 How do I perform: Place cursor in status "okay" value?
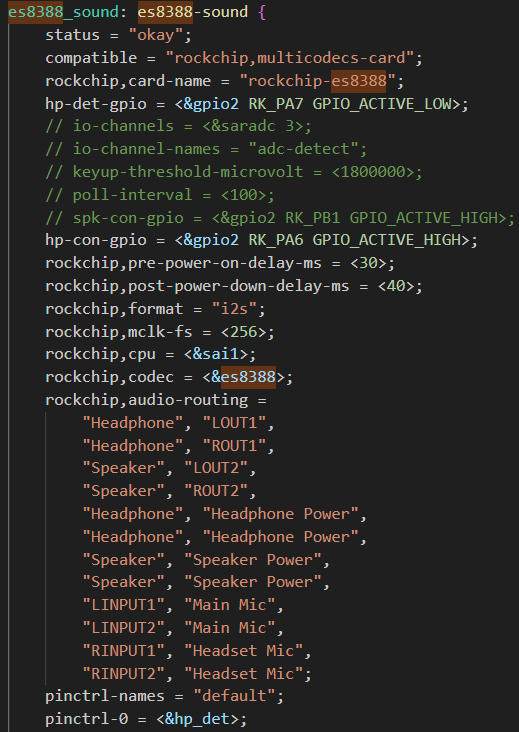[x=160, y=35]
